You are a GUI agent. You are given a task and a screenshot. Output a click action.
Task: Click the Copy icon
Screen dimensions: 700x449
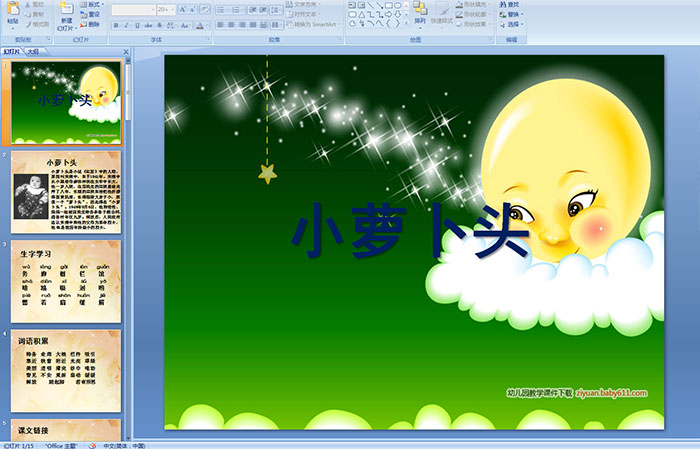pos(28,15)
